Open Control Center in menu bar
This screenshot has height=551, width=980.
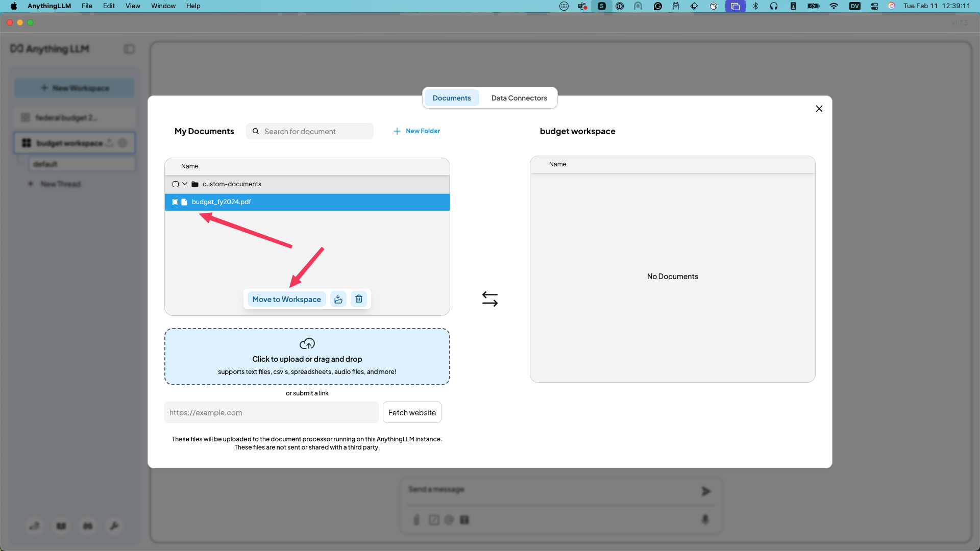point(874,6)
